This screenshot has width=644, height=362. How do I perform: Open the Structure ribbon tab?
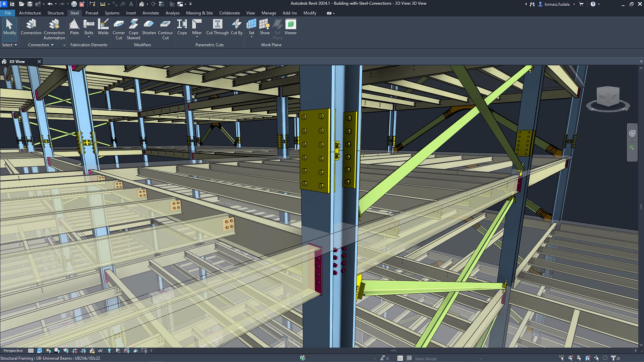pos(55,13)
